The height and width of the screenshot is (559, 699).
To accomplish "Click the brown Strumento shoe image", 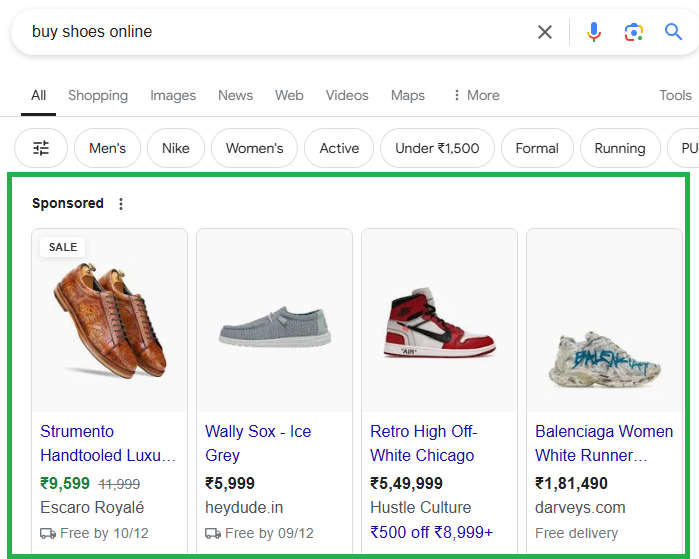I will tap(110, 321).
